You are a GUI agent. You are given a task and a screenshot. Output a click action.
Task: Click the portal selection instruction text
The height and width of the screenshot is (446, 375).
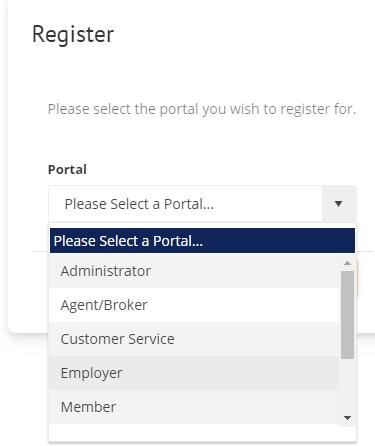(202, 109)
